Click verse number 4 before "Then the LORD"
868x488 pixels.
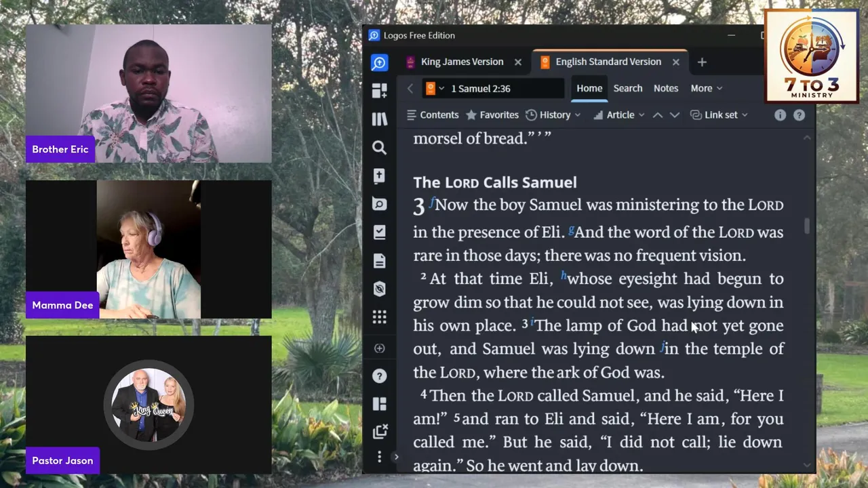click(x=423, y=393)
